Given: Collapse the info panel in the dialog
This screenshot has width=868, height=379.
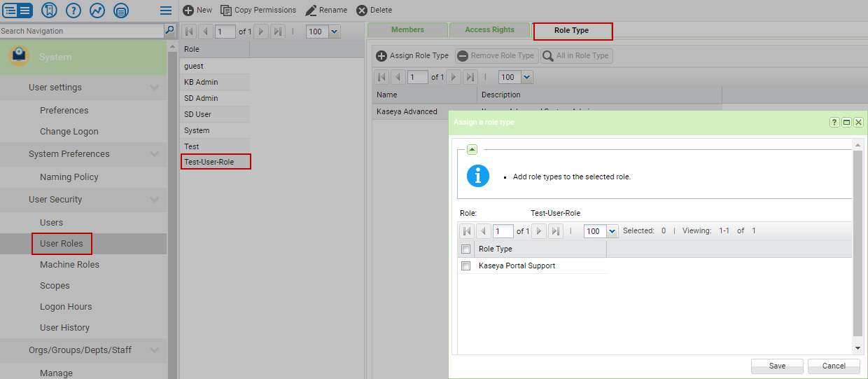Looking at the screenshot, I should pyautogui.click(x=472, y=149).
